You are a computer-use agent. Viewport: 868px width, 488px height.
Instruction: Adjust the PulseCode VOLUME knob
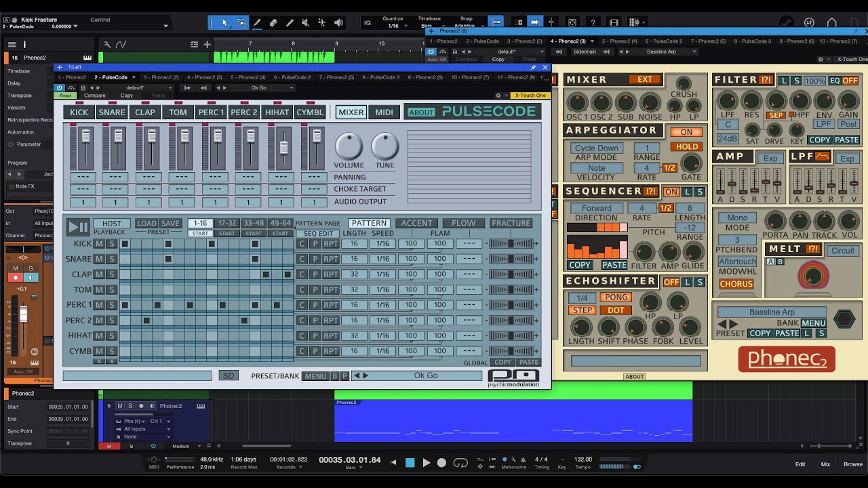coord(349,146)
